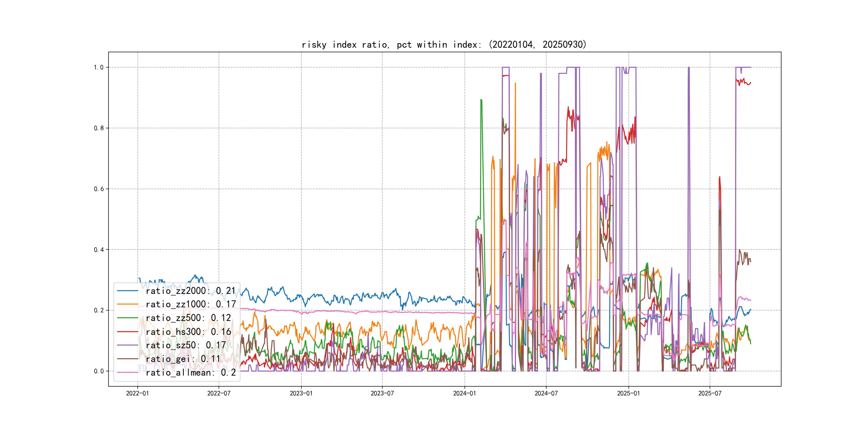Click the green ratio_zz500 legend line sample
Screen dimensions: 868x434
[127, 318]
